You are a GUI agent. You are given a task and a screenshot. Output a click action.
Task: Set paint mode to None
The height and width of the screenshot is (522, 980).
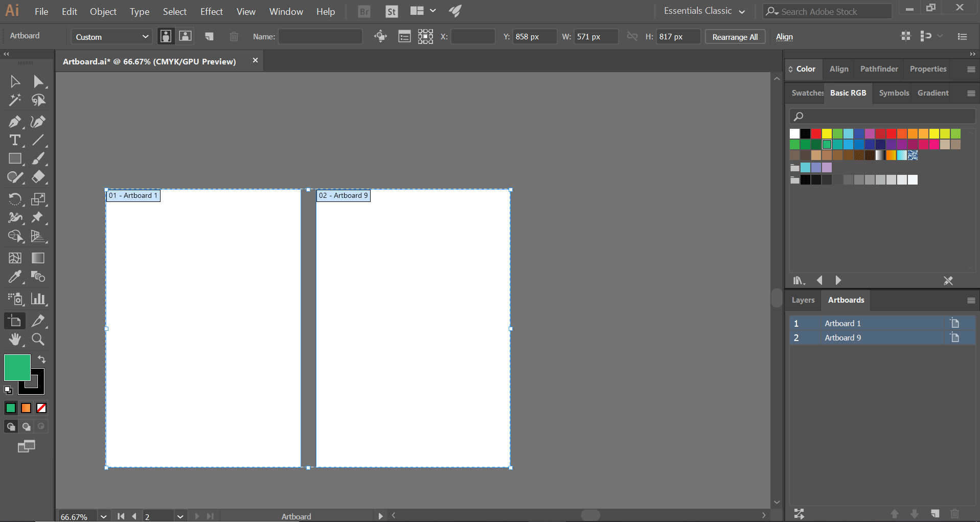(x=42, y=408)
